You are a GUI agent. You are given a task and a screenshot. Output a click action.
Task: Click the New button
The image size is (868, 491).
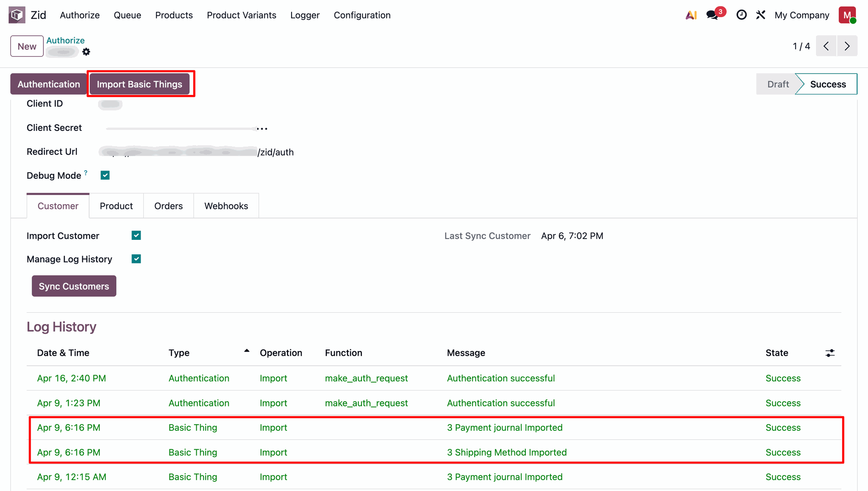(x=27, y=46)
